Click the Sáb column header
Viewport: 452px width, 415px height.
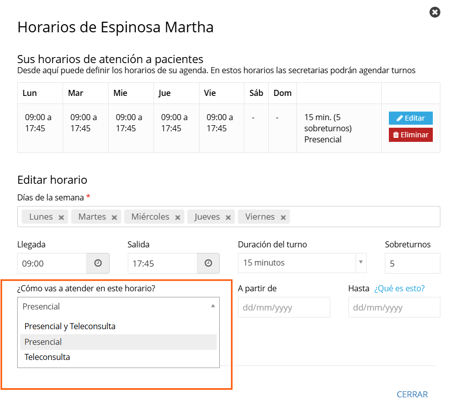point(256,93)
